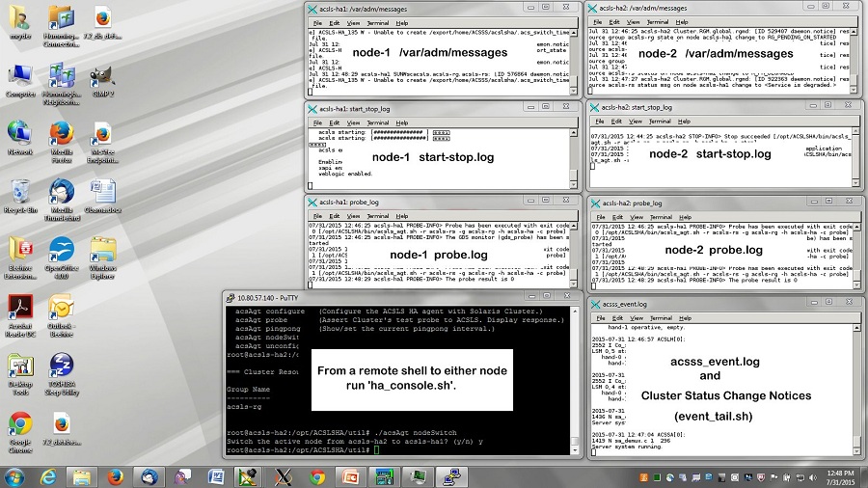This screenshot has width=868, height=488.
Task: Click scroll-up arrow in acsss_event.log window
Action: click(x=857, y=328)
